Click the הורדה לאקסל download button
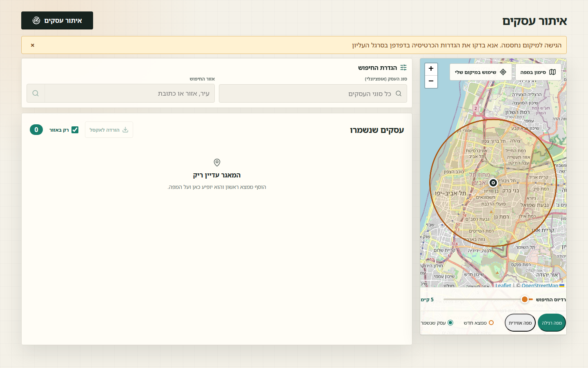This screenshot has width=588, height=368. [x=109, y=130]
